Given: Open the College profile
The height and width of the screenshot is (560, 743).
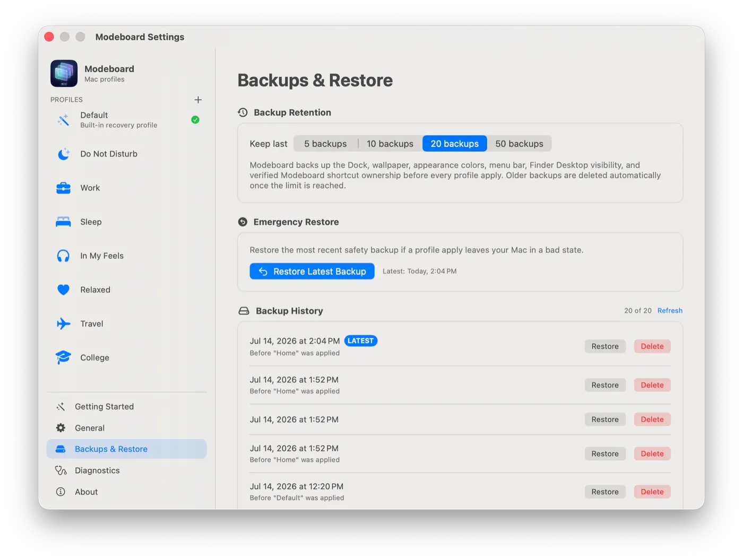Looking at the screenshot, I should tap(126, 357).
